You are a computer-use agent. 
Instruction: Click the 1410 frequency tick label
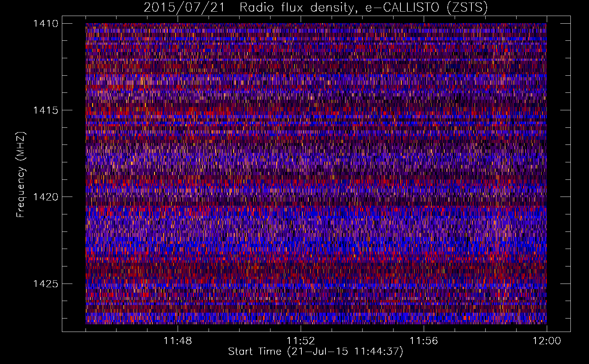46,24
